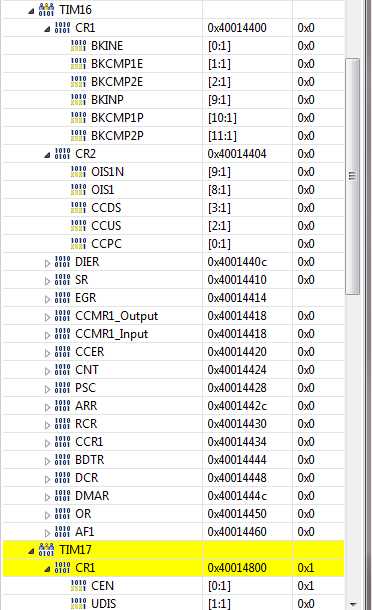Click the BKCMP1P bitfield icon
This screenshot has height=610, width=372.
click(x=78, y=117)
